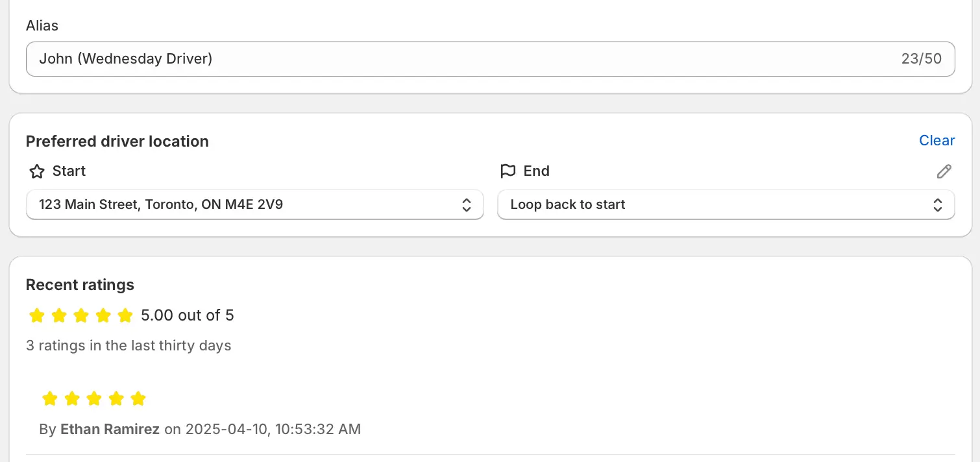This screenshot has width=980, height=462.
Task: Click third star in Ethan Ramirez's review
Action: [94, 398]
